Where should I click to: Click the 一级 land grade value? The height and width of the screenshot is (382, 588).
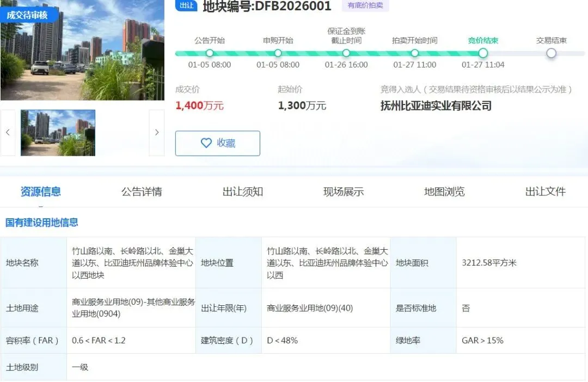point(80,367)
